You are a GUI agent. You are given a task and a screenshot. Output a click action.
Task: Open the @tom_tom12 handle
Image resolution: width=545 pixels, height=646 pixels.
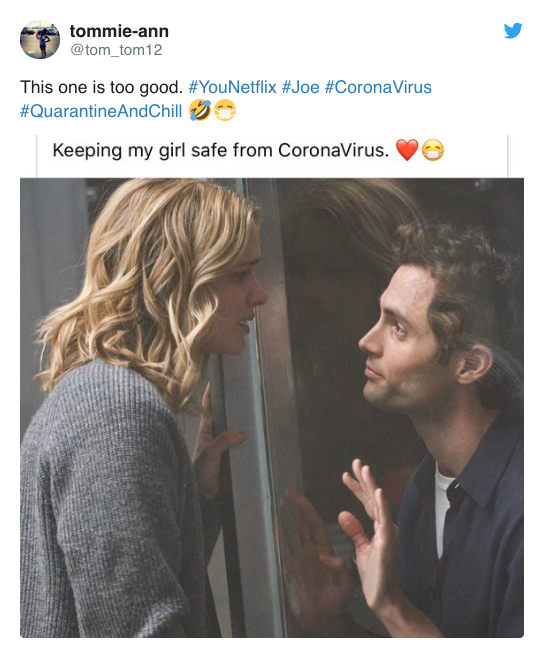click(116, 50)
